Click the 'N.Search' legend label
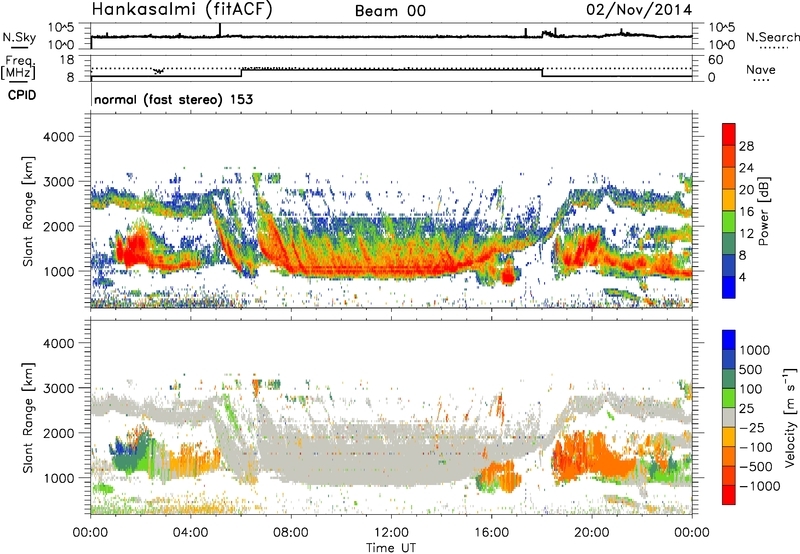The height and width of the screenshot is (554, 800). [x=772, y=37]
